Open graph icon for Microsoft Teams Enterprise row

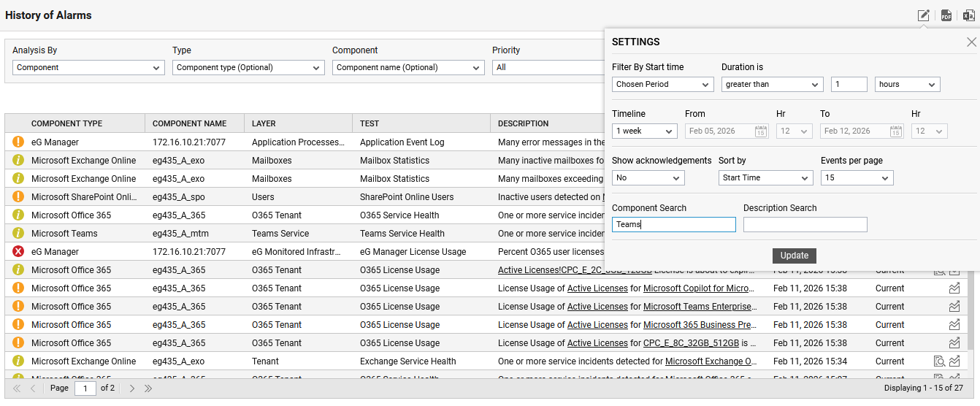click(x=954, y=307)
